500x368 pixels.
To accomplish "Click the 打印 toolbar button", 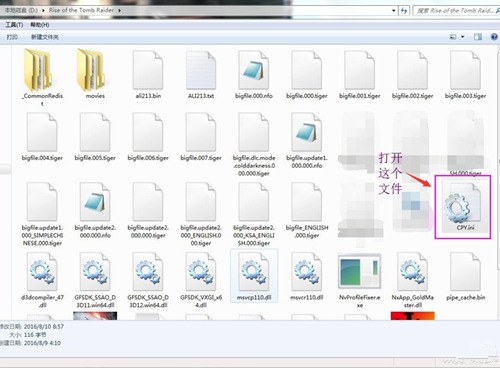I will (x=12, y=37).
